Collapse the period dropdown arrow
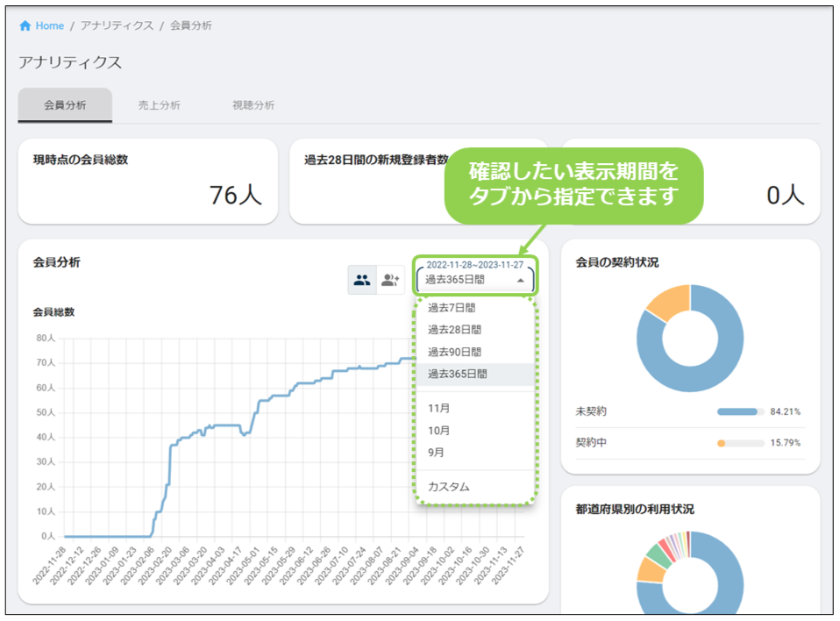This screenshot has height=621, width=840. (x=521, y=281)
